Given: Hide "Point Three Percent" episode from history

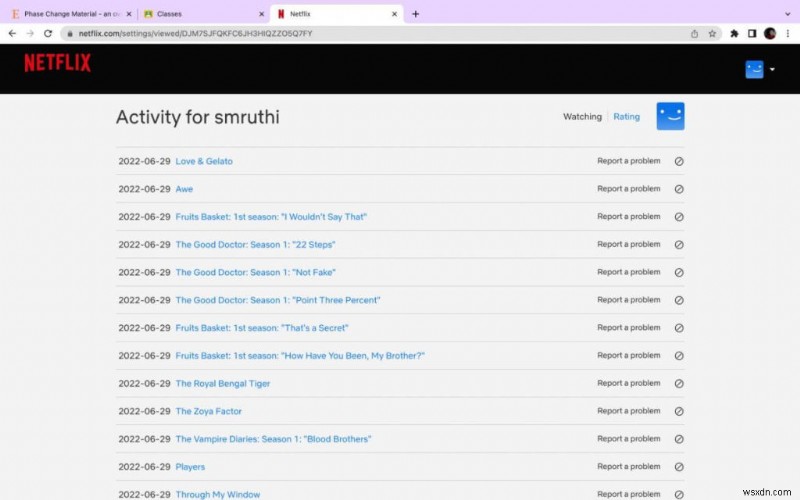Looking at the screenshot, I should (x=679, y=301).
